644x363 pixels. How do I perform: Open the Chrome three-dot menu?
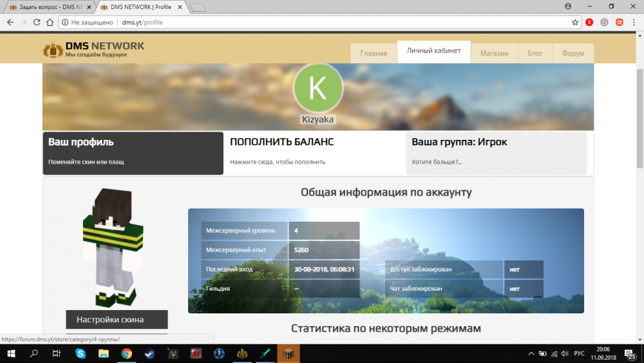634,22
